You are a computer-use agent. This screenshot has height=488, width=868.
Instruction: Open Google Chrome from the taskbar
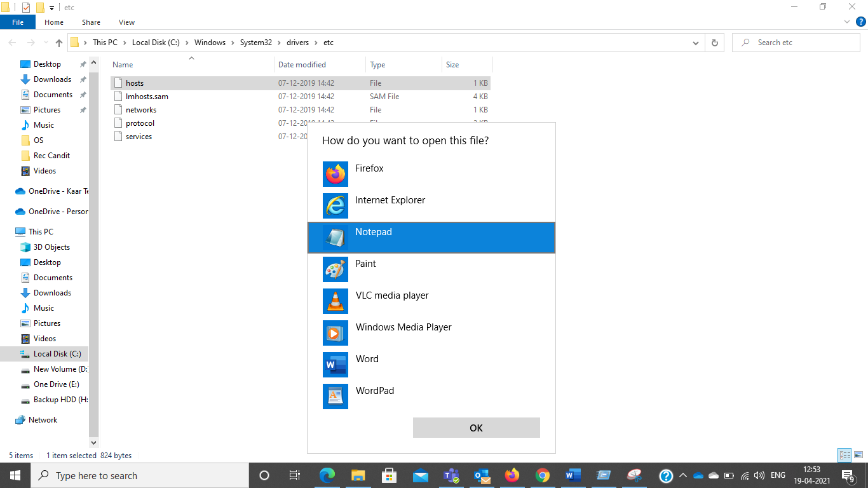pyautogui.click(x=542, y=475)
